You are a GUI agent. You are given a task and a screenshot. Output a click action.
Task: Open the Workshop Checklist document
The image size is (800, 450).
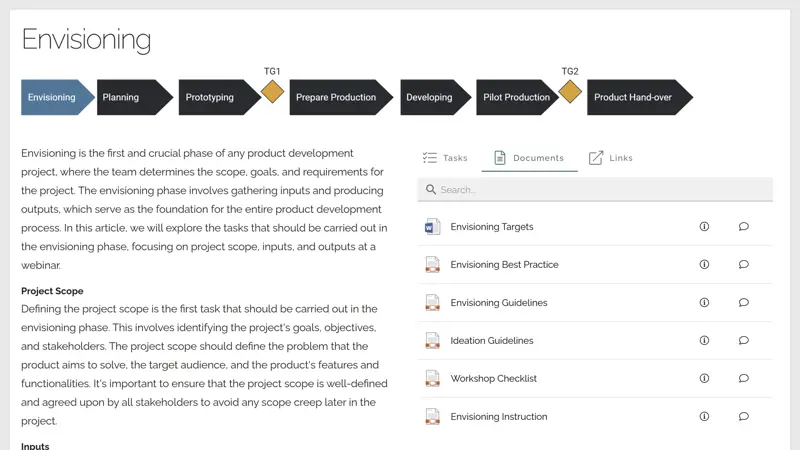(493, 378)
